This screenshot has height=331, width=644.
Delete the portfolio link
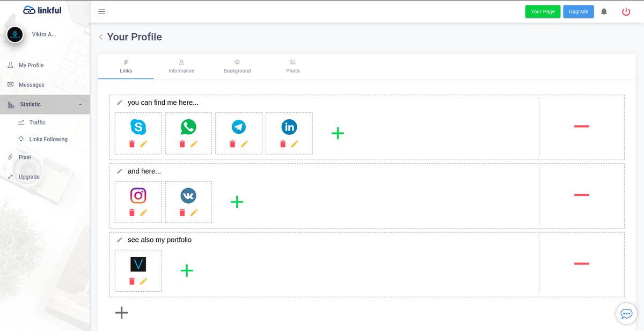(132, 281)
